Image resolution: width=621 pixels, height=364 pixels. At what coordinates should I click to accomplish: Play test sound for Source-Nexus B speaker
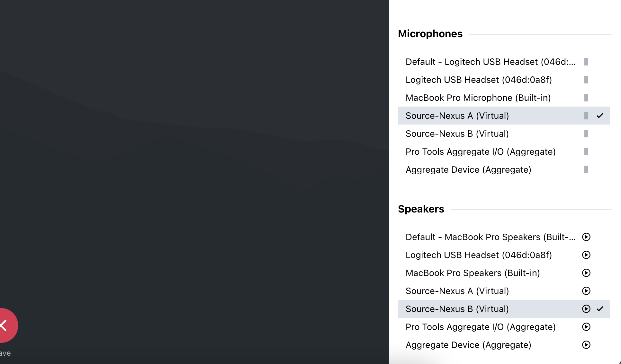[586, 309]
